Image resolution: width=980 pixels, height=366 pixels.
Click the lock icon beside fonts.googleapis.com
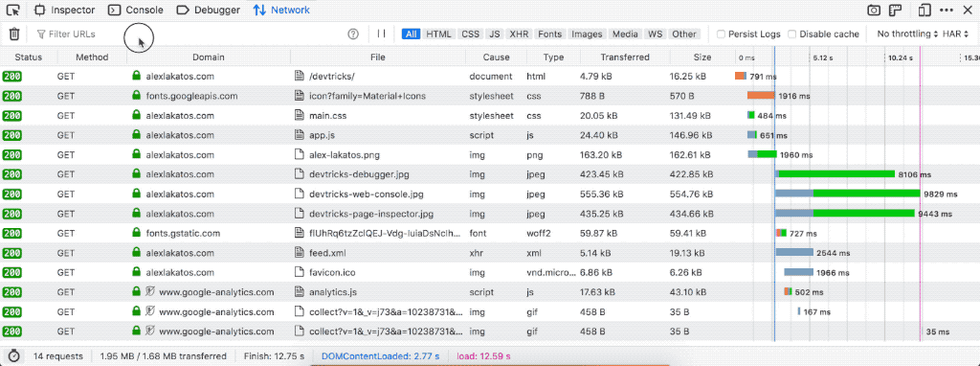(136, 96)
